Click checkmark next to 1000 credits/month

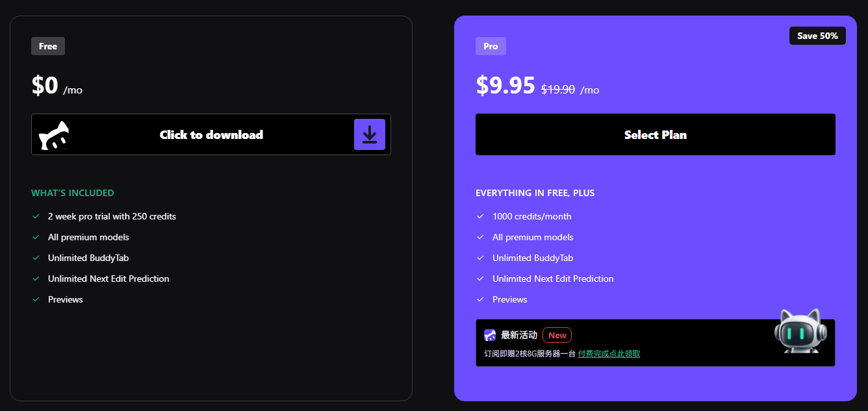point(481,216)
